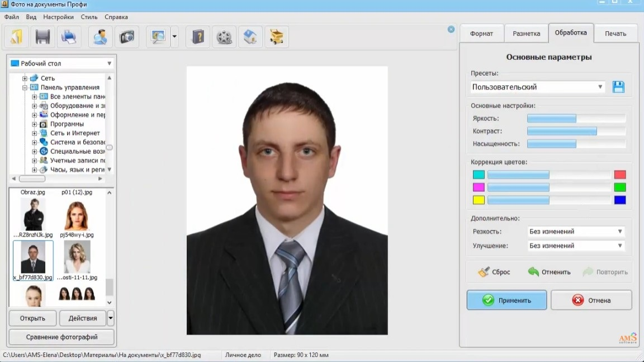Click the Применить button
This screenshot has width=644, height=362.
pyautogui.click(x=506, y=300)
